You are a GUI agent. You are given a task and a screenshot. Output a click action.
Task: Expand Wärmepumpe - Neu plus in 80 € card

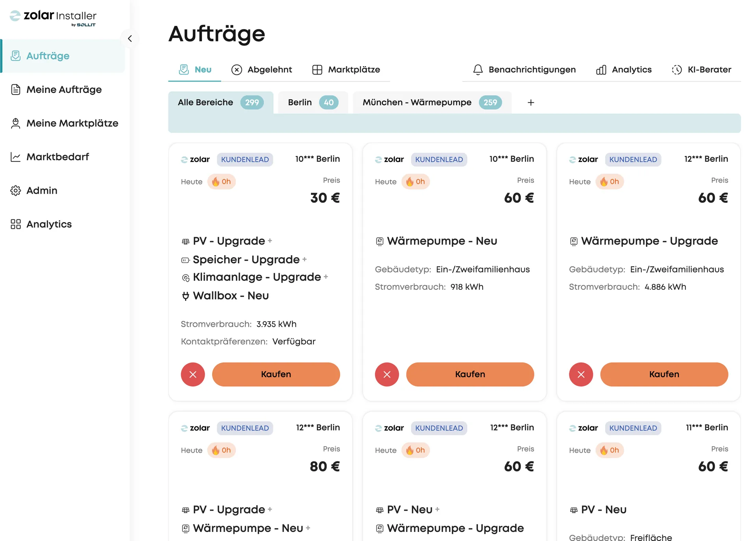pos(308,528)
